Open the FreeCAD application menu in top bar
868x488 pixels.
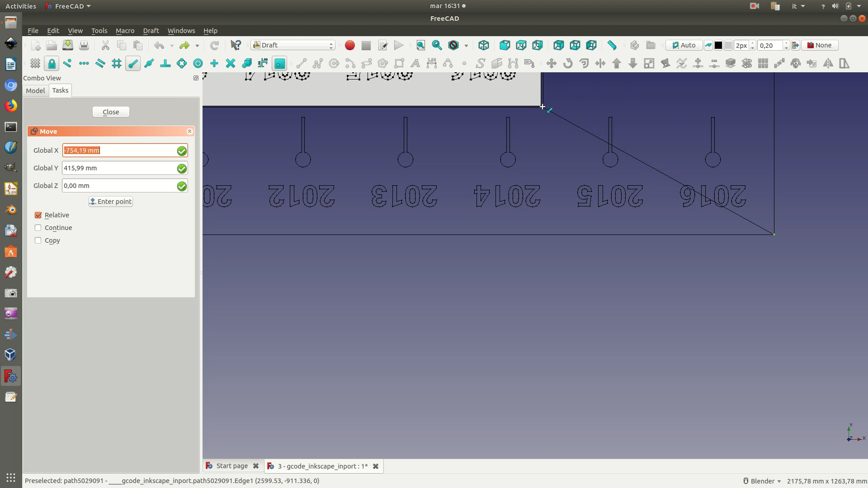click(x=68, y=6)
